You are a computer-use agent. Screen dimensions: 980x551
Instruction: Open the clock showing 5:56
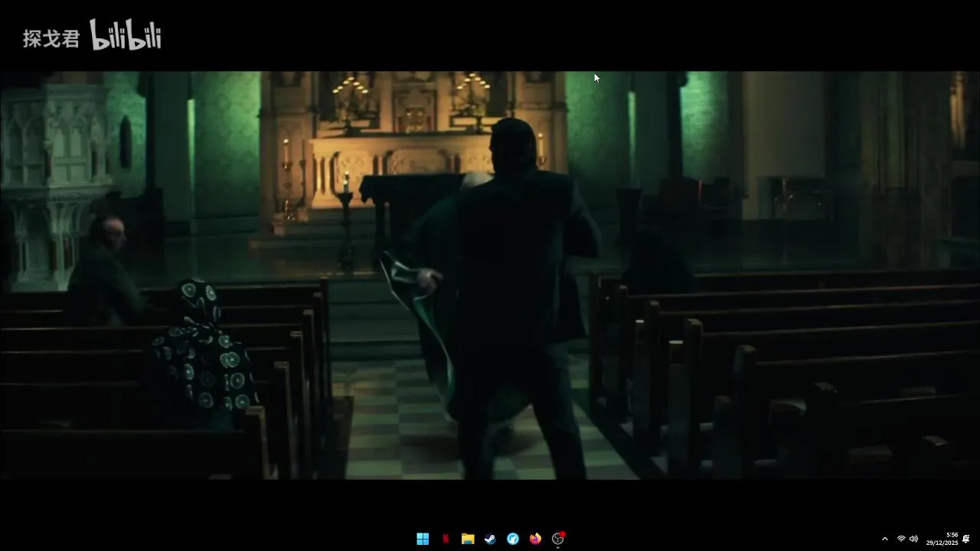942,539
